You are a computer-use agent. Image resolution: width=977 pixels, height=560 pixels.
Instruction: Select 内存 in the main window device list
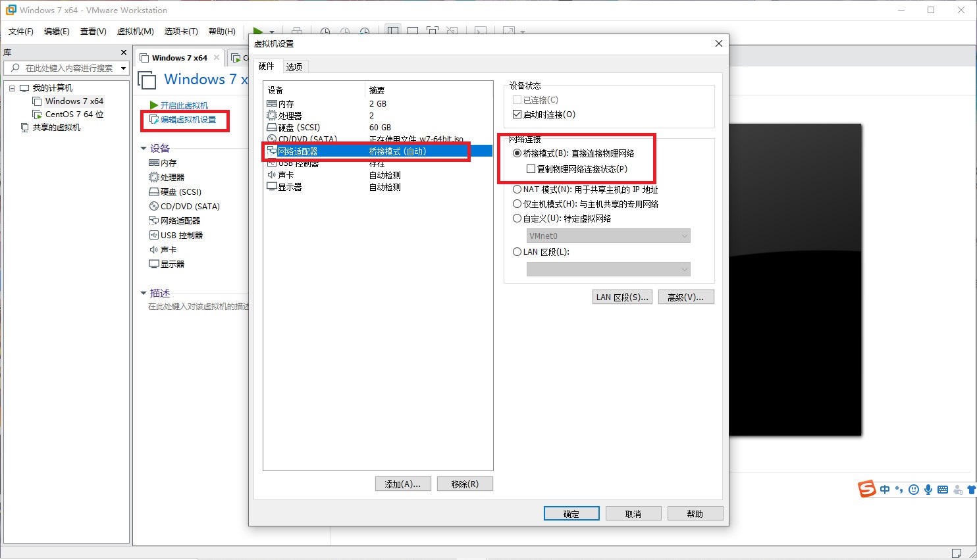(163, 163)
